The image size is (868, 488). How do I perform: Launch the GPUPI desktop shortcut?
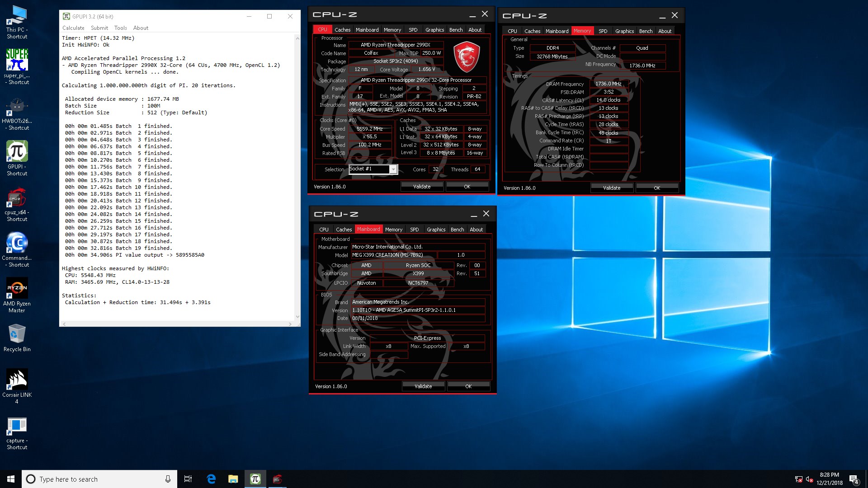[x=17, y=158]
